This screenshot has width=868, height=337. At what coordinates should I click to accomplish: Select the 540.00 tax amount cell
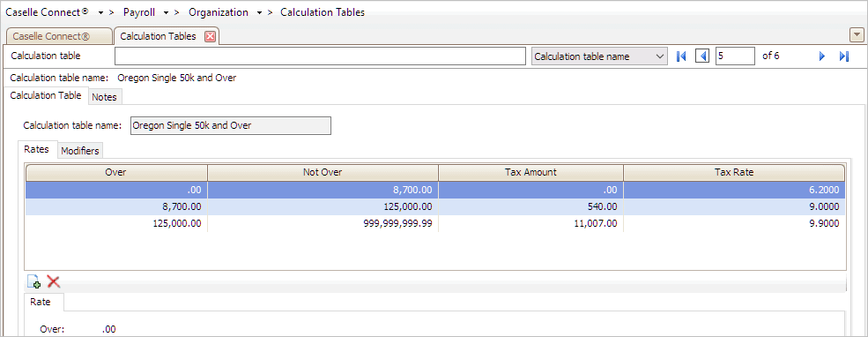(530, 206)
